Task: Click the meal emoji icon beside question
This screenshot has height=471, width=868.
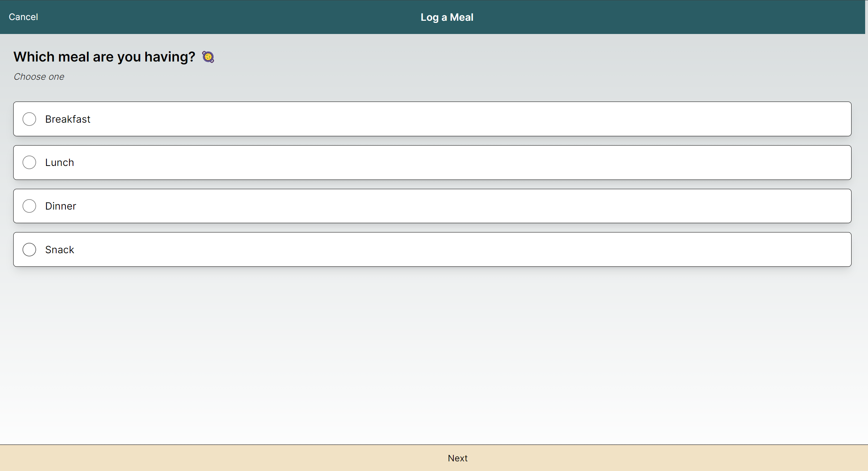Action: (208, 57)
